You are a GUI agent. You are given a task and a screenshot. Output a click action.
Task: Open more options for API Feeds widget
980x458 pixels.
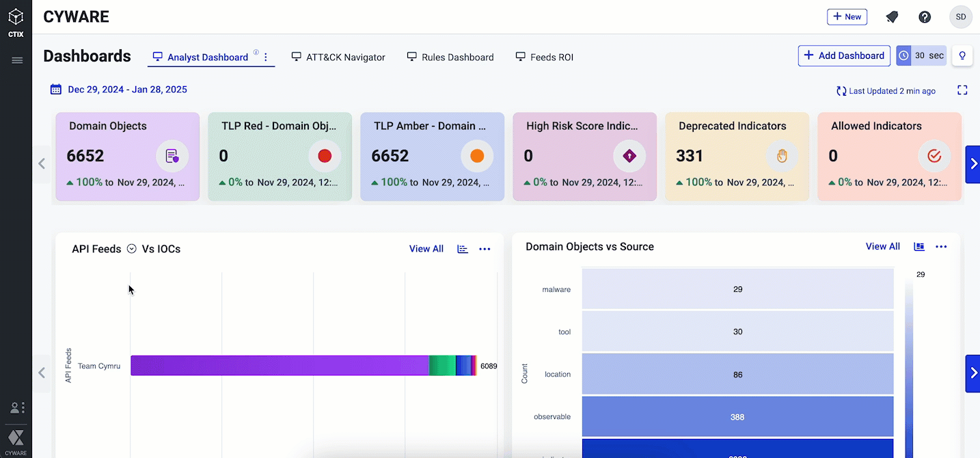coord(485,249)
